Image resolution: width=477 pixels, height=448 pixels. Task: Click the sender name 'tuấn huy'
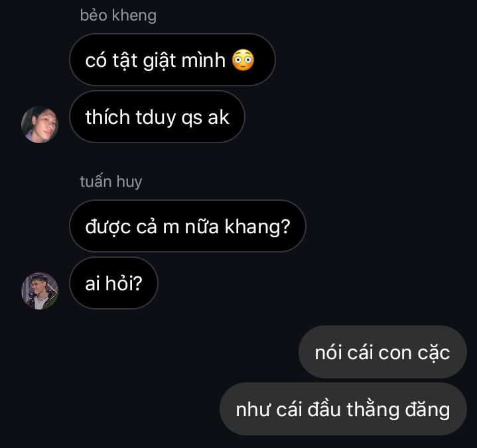click(x=111, y=182)
